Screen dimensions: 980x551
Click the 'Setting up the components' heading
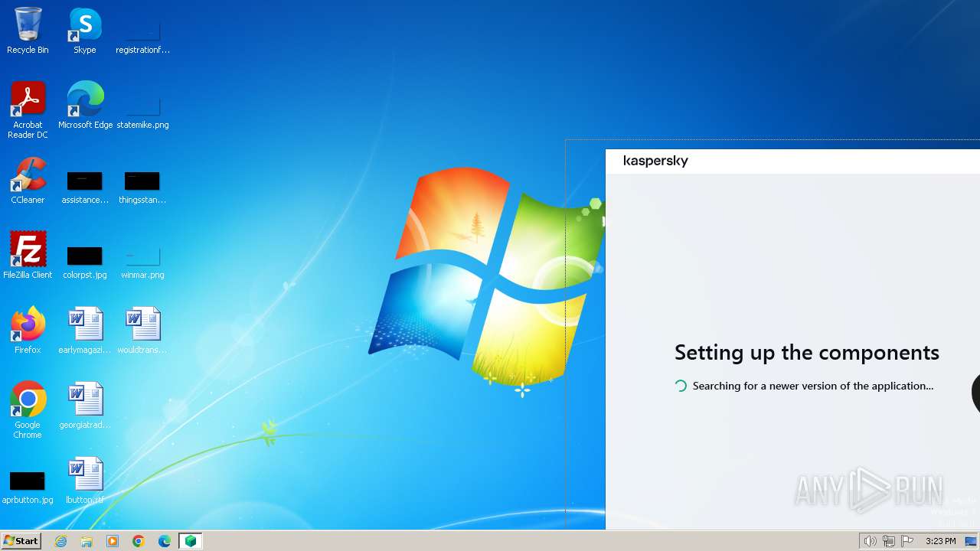pyautogui.click(x=806, y=352)
